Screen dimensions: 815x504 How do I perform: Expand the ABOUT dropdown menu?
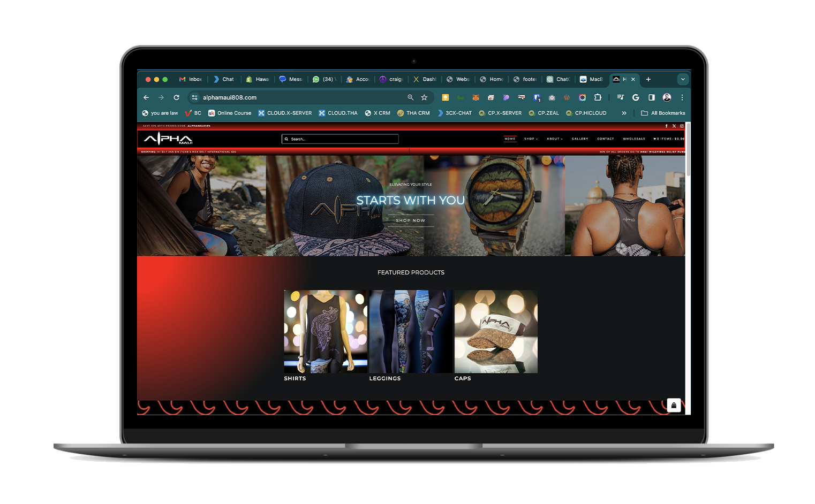pos(554,139)
